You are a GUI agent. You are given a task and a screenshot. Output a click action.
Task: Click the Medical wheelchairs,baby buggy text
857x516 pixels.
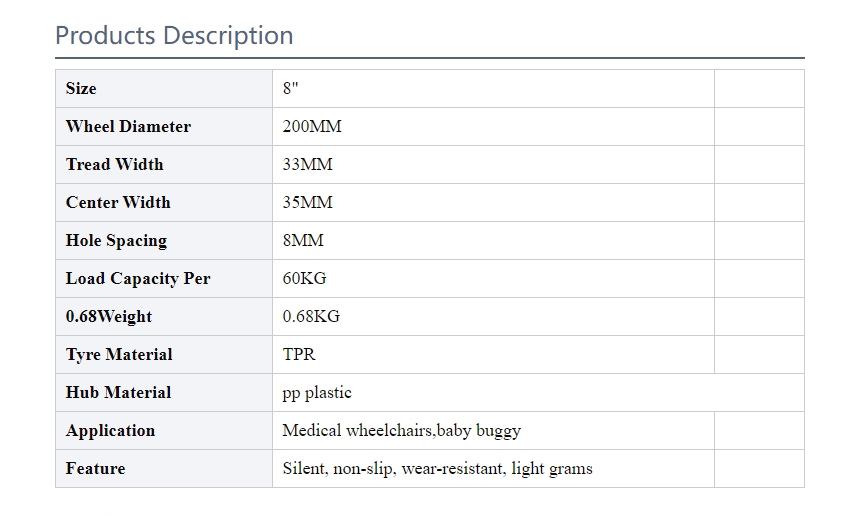click(x=402, y=431)
